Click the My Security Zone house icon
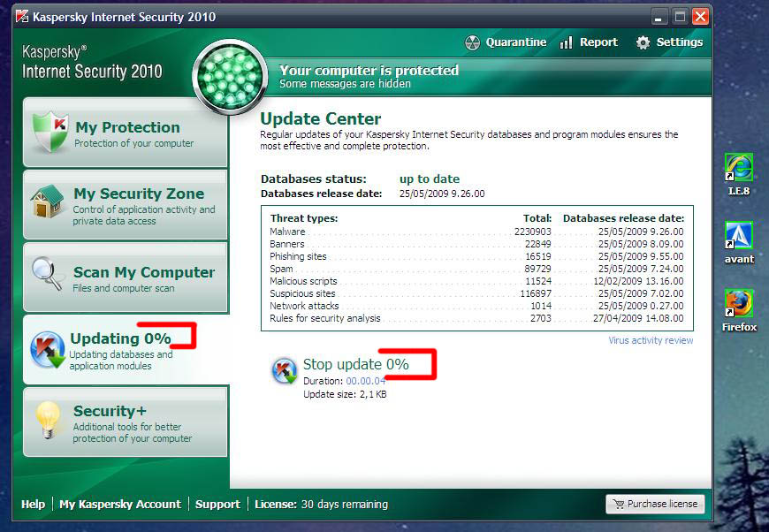 [47, 201]
